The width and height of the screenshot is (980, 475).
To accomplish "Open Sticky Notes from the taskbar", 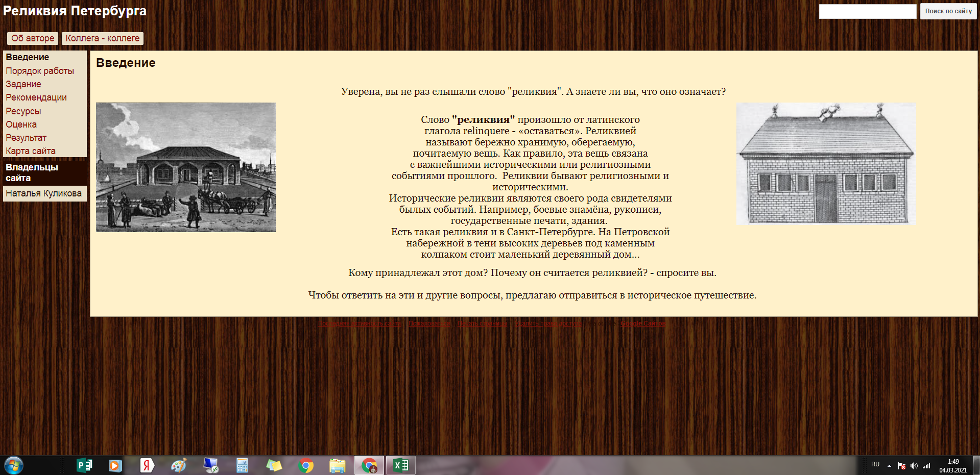I will pos(274,465).
